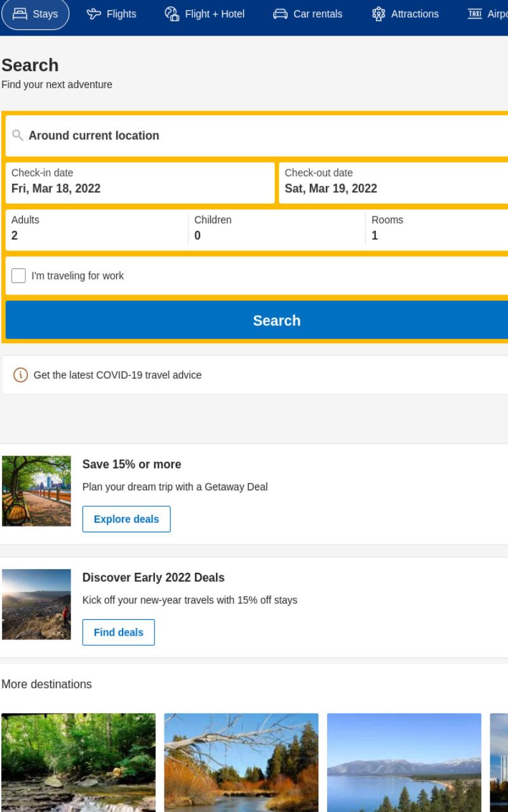Click the car icon for rentals
508x812 pixels.
280,14
